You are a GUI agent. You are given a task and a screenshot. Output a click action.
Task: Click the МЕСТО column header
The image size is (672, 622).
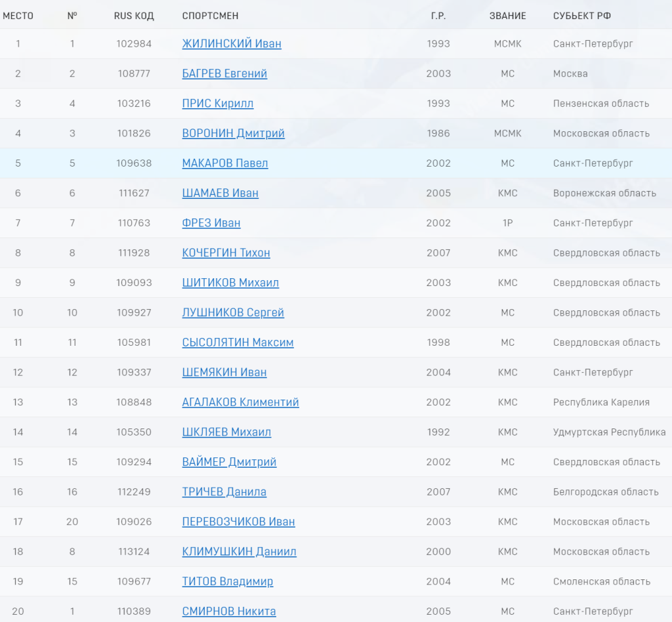pyautogui.click(x=18, y=16)
